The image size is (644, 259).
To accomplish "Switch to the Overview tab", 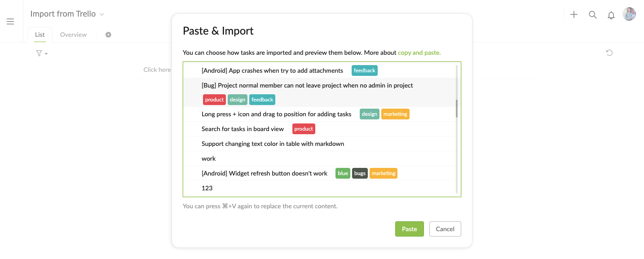I will pyautogui.click(x=73, y=35).
